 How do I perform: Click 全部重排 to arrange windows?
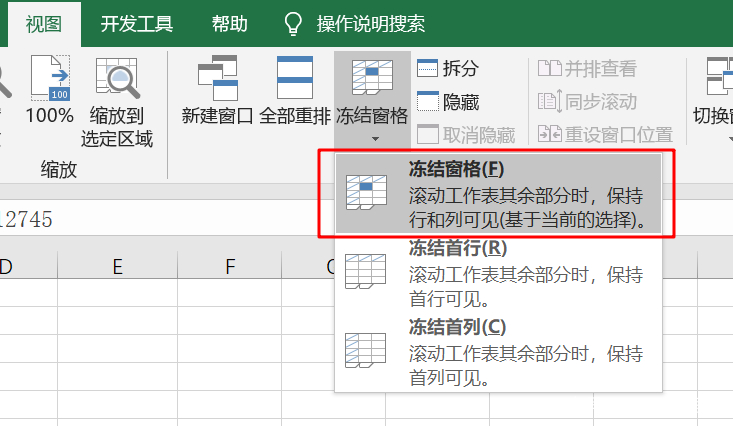(295, 90)
